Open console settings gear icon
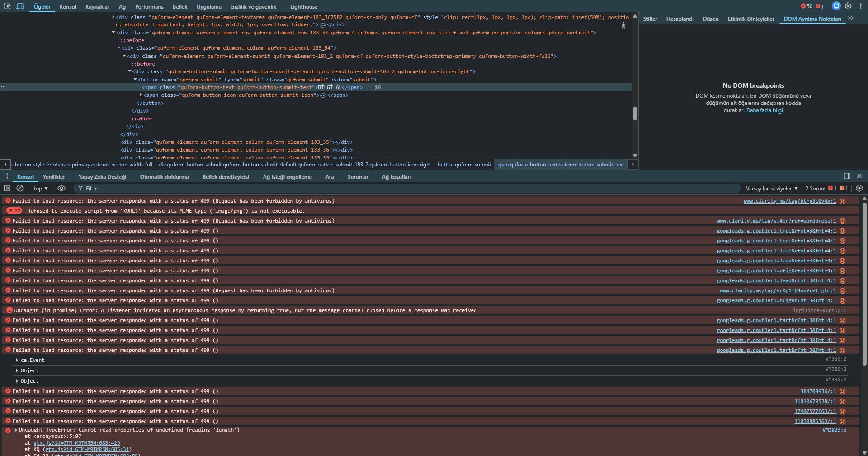Screen dimensions: 868x456 pyautogui.click(x=859, y=188)
